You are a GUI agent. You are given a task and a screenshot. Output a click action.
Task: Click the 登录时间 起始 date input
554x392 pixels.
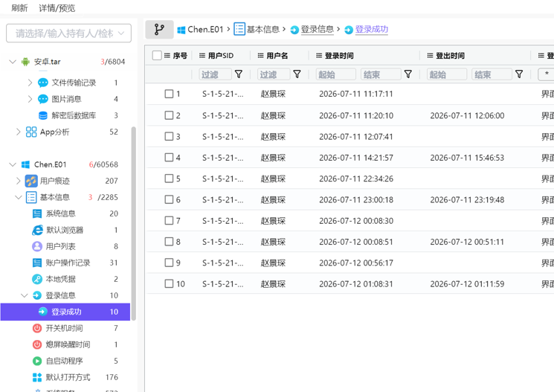[x=335, y=74]
